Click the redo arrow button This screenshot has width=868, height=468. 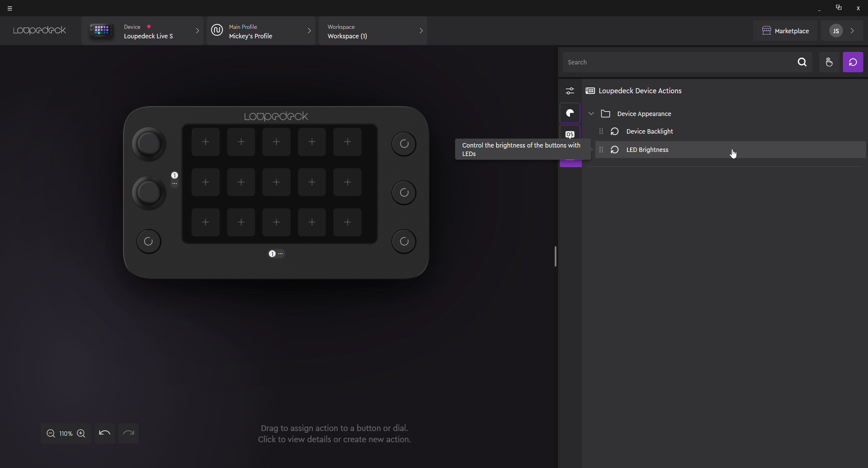pyautogui.click(x=129, y=433)
